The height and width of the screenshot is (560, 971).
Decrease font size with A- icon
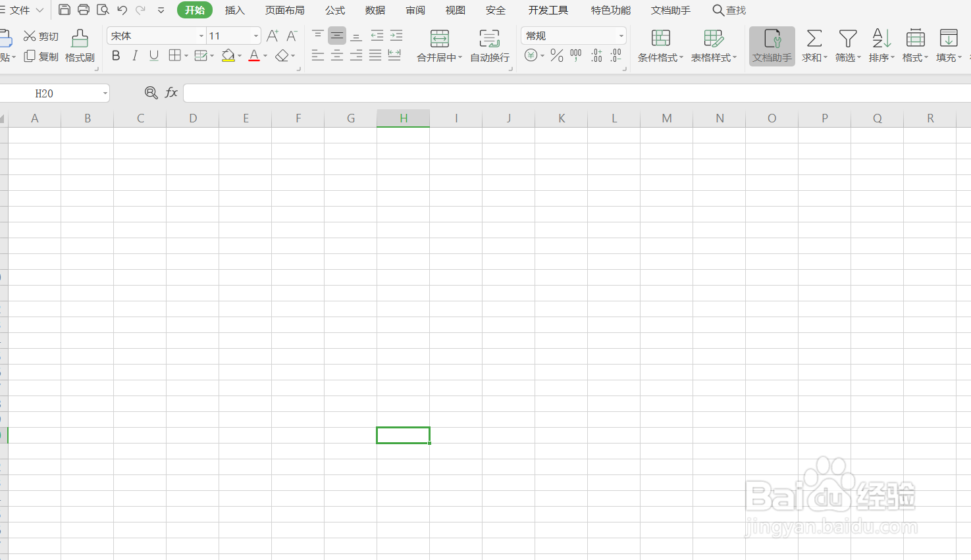292,36
